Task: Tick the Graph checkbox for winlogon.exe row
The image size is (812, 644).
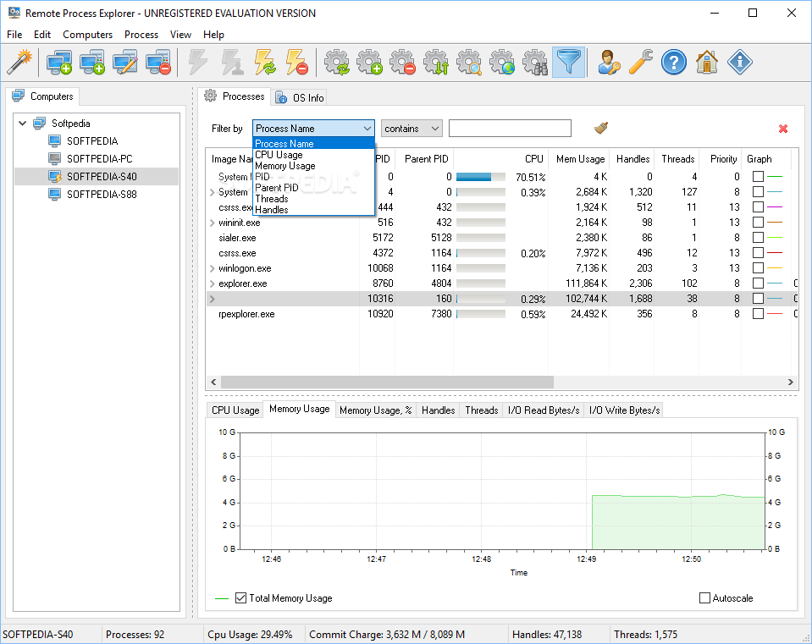Action: pyautogui.click(x=758, y=267)
